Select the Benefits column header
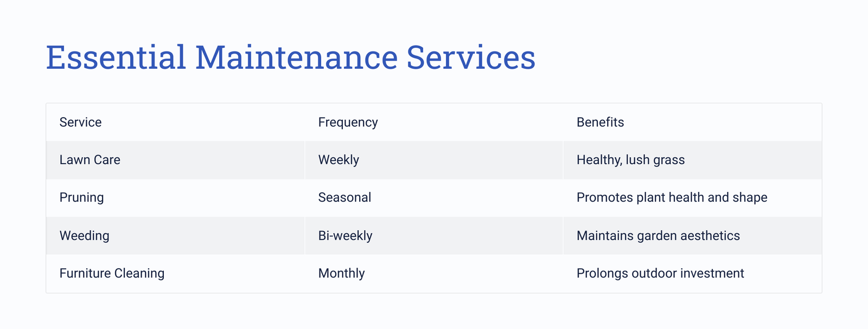The width and height of the screenshot is (868, 329). pyautogui.click(x=693, y=122)
